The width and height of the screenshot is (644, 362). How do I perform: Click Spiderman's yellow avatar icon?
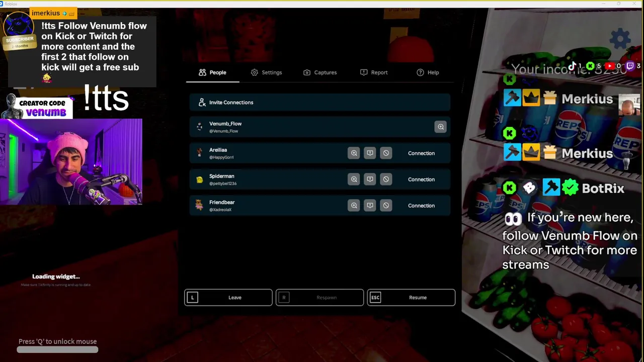pos(200,179)
